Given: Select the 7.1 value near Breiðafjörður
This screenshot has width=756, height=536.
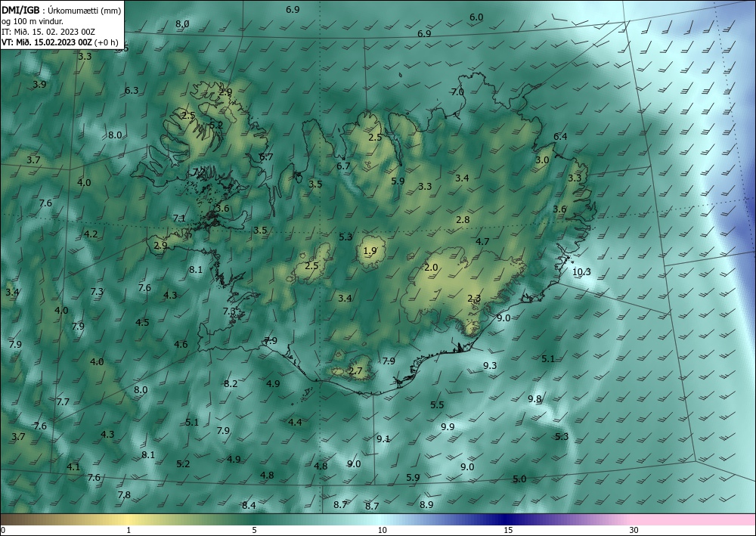Looking at the screenshot, I should point(179,218).
